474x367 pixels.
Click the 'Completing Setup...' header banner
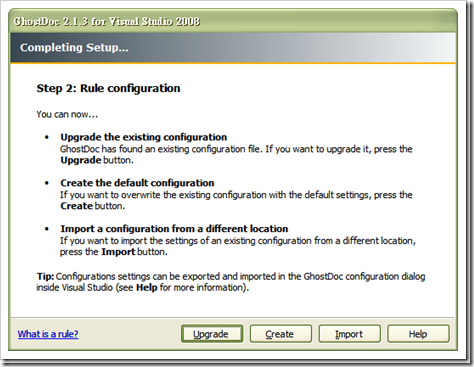pos(233,48)
